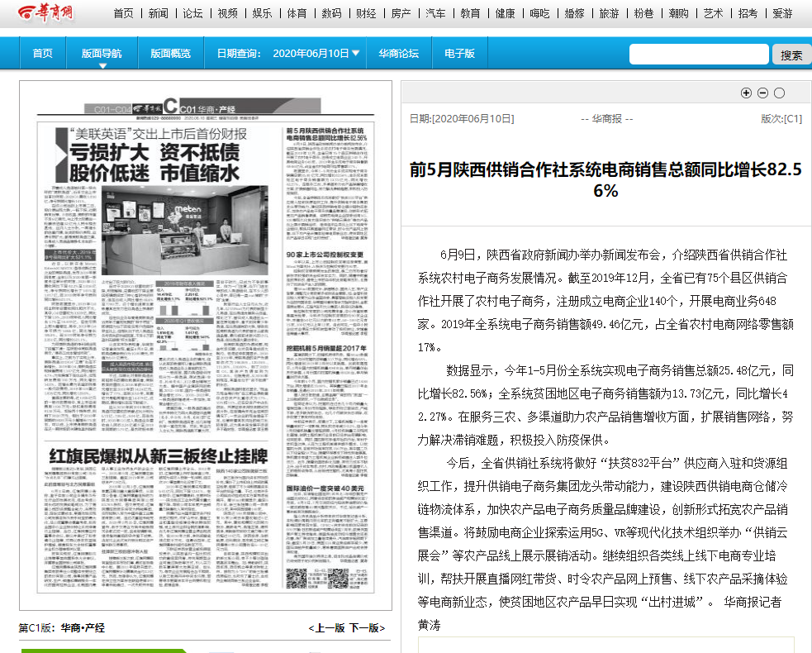Click the C01 华商·产经 page header
This screenshot has width=812, height=653.
(x=207, y=109)
